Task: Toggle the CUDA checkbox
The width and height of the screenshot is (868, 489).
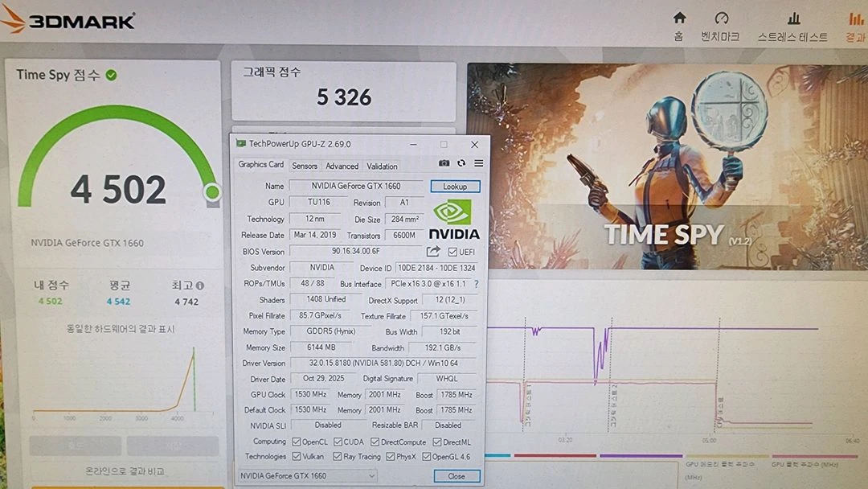Action: pyautogui.click(x=338, y=442)
